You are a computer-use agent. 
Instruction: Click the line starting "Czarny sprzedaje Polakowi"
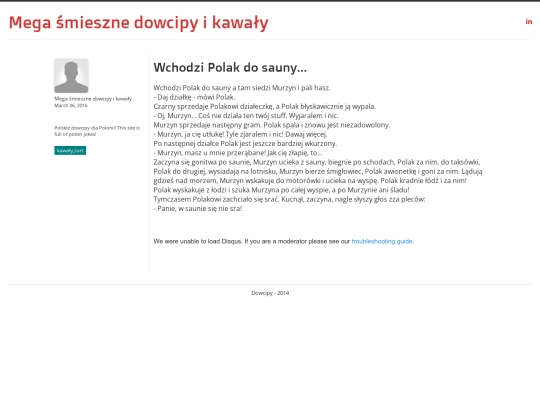tap(265, 106)
